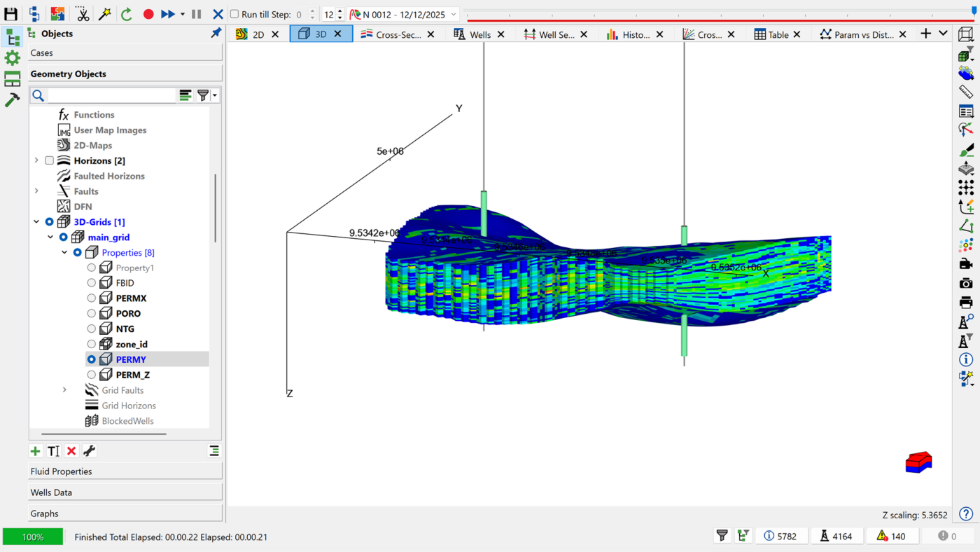
Task: Click the time step slider handle
Action: [x=974, y=13]
